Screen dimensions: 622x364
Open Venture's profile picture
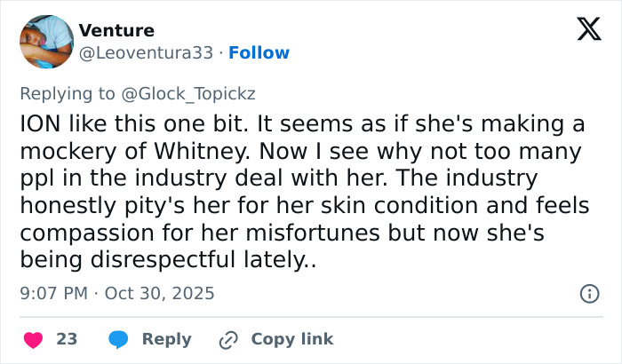pos(46,42)
